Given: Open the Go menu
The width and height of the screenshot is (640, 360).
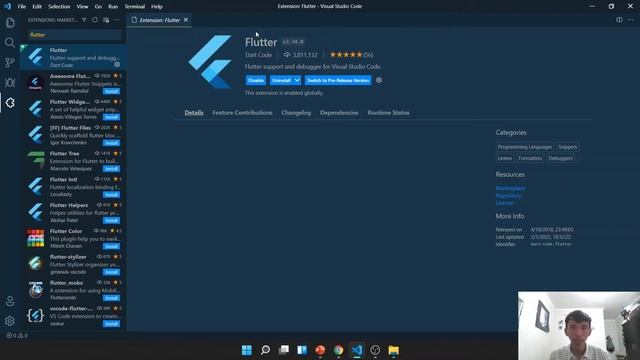Looking at the screenshot, I should coord(98,7).
